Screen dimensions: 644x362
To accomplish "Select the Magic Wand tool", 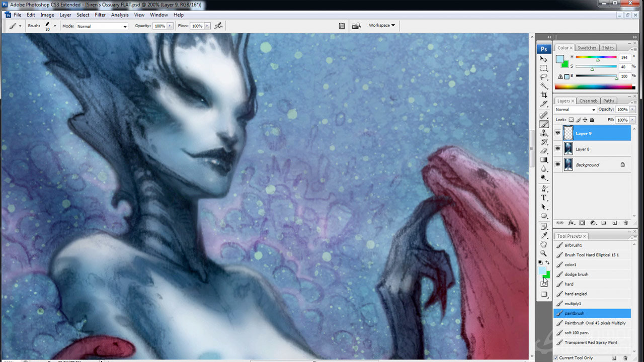I will coord(544,86).
